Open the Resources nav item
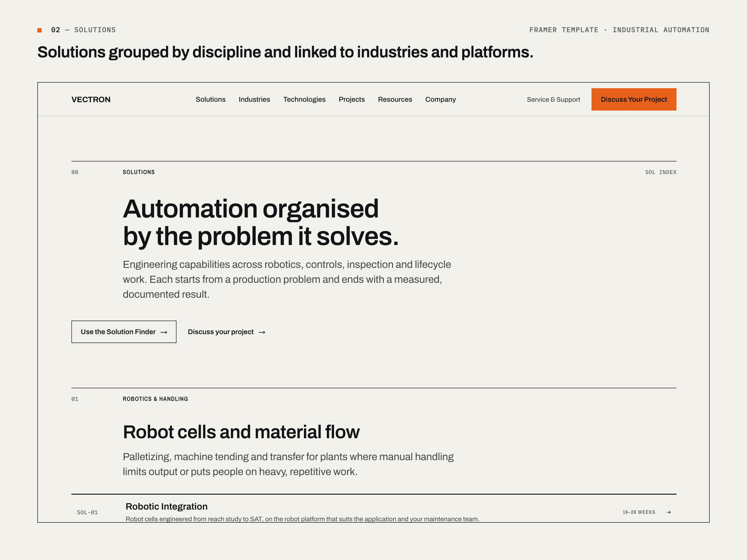747x560 pixels. 395,100
